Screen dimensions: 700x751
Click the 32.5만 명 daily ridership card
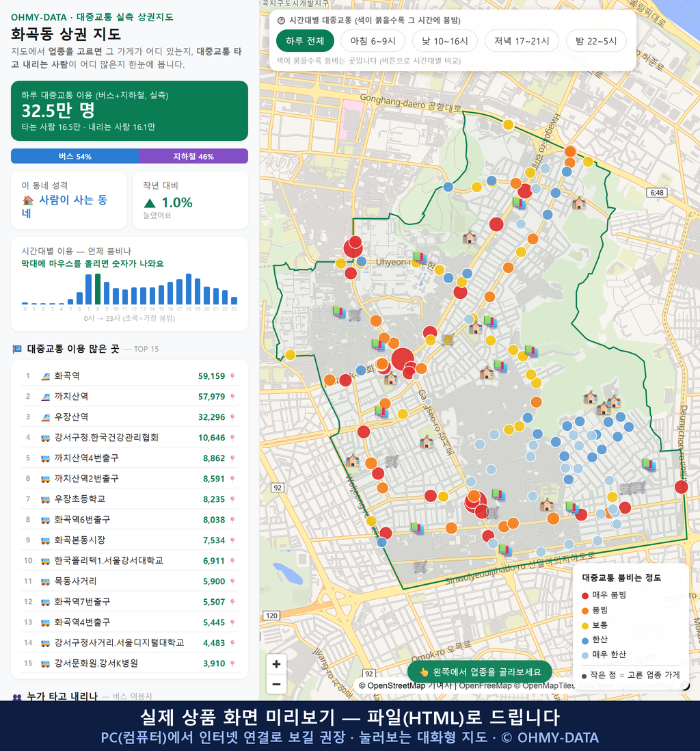pyautogui.click(x=129, y=111)
